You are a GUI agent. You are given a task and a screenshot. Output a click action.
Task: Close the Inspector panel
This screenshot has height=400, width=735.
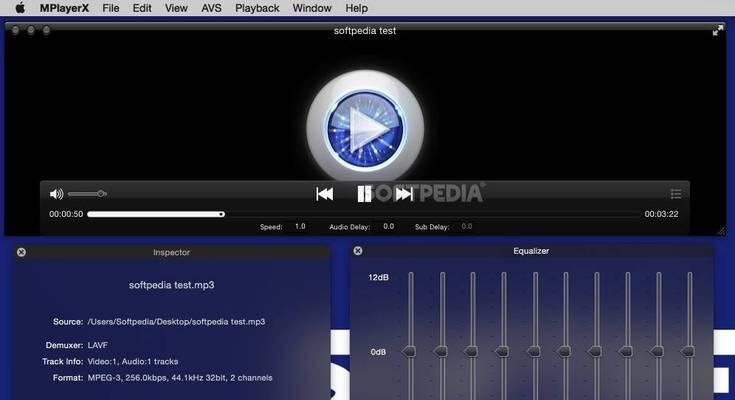click(x=21, y=252)
